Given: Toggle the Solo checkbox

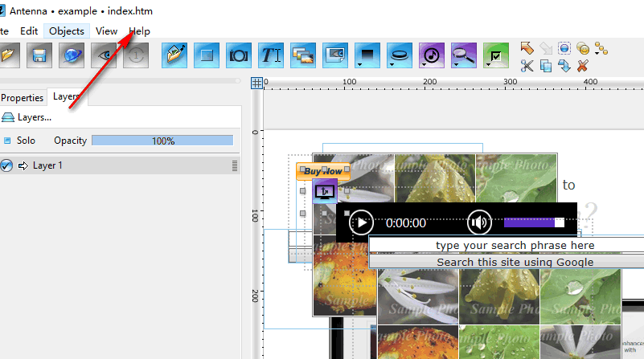Looking at the screenshot, I should 7,141.
